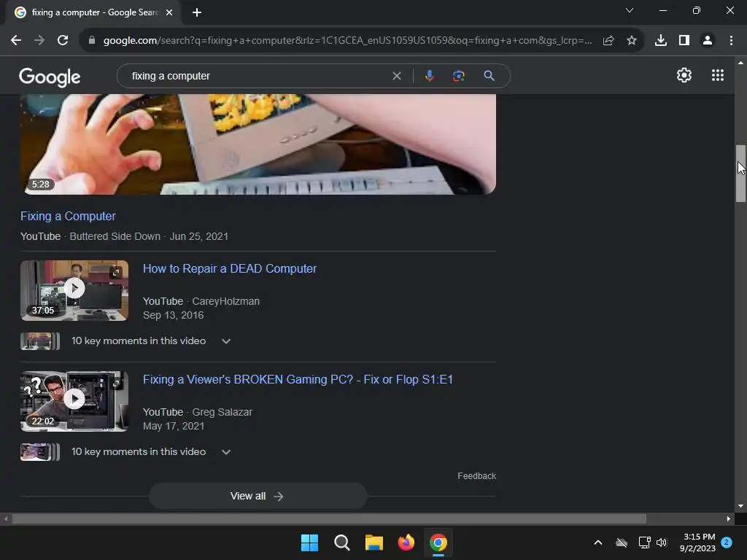Image resolution: width=747 pixels, height=560 pixels.
Task: Go back using the browser back arrow
Action: coord(16,41)
